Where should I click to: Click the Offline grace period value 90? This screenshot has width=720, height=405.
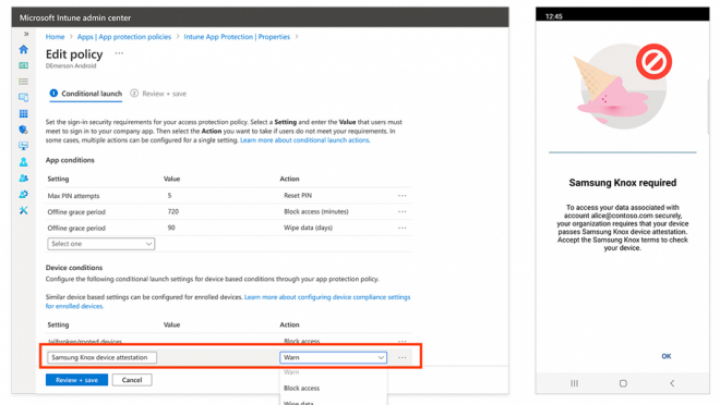[x=171, y=228]
